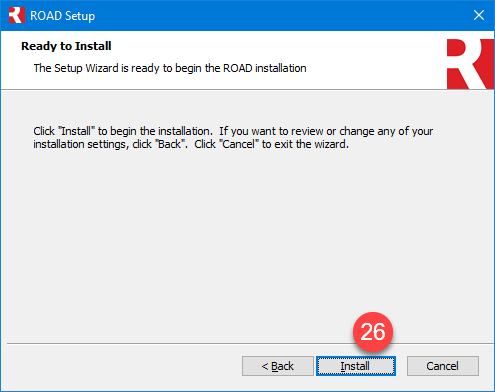This screenshot has width=495, height=392.
Task: Click the phrase "exit the wizard"
Action: coord(311,144)
